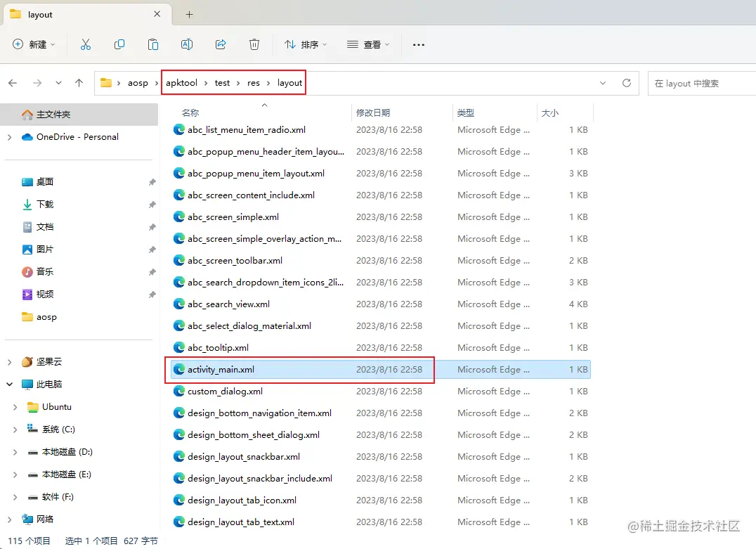Add a new tab with plus
The width and height of the screenshot is (756, 549).
(x=190, y=15)
